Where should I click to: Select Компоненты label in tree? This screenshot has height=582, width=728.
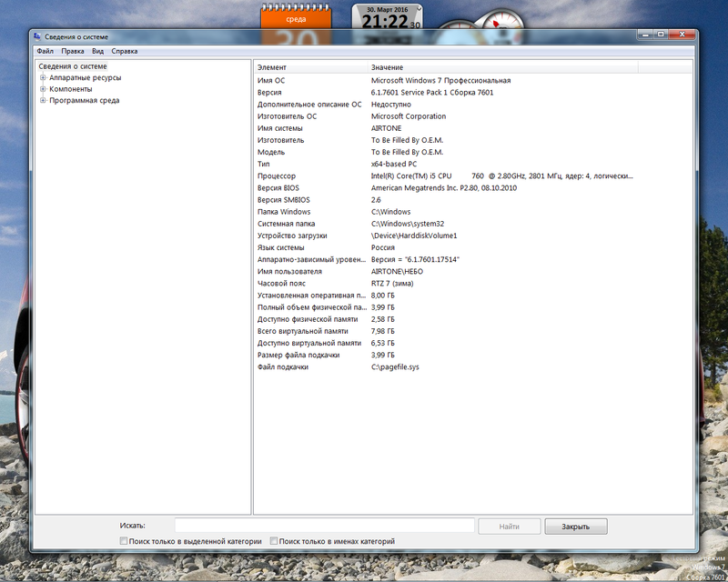pyautogui.click(x=71, y=88)
